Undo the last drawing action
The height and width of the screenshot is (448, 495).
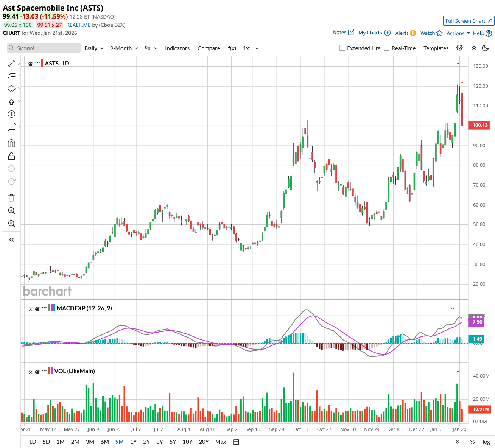coord(11,168)
